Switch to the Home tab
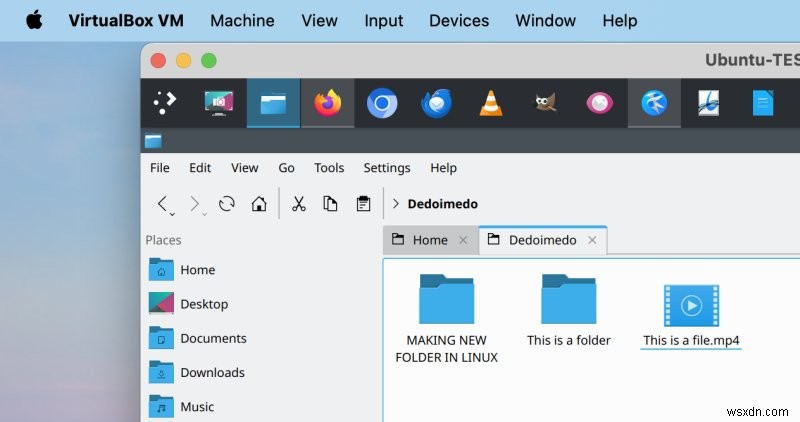Image resolution: width=800 pixels, height=422 pixels. click(x=431, y=240)
